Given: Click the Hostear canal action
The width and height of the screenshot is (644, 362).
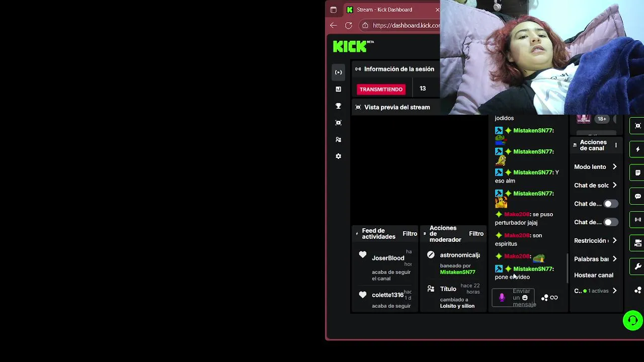Looking at the screenshot, I should (x=594, y=275).
